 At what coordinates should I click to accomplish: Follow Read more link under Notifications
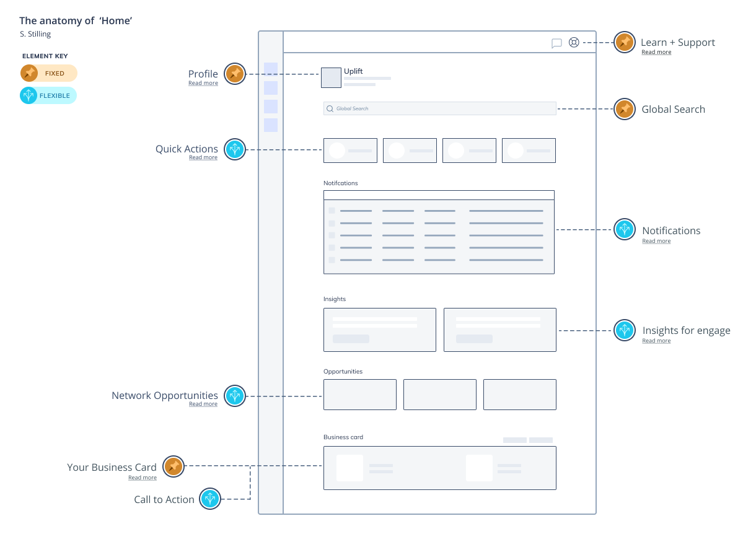pos(656,241)
